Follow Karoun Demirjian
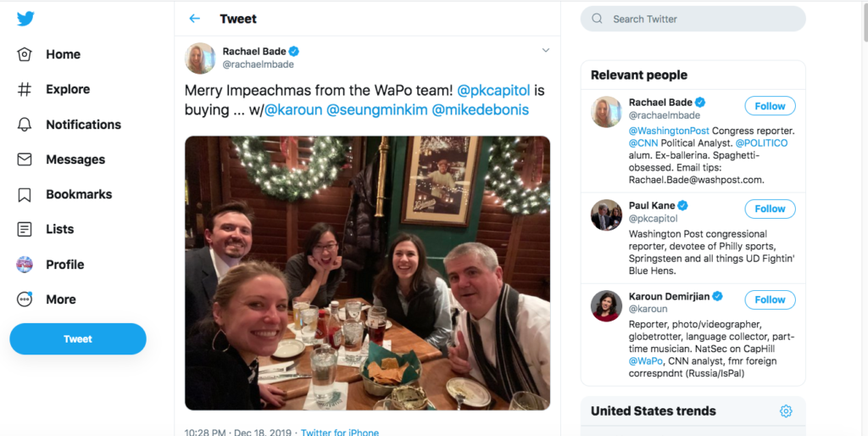Screen dimensions: 868x436 770,299
